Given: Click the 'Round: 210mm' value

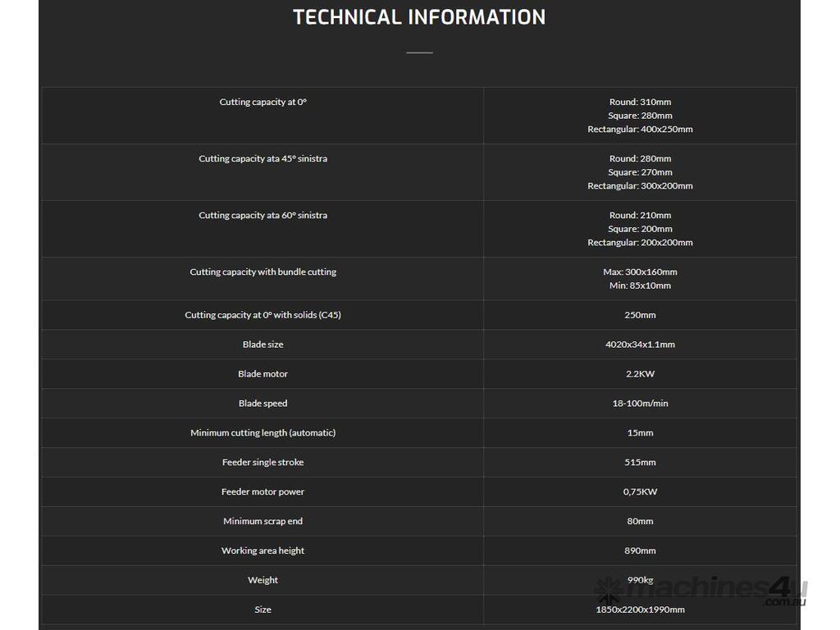Looking at the screenshot, I should coord(640,216).
